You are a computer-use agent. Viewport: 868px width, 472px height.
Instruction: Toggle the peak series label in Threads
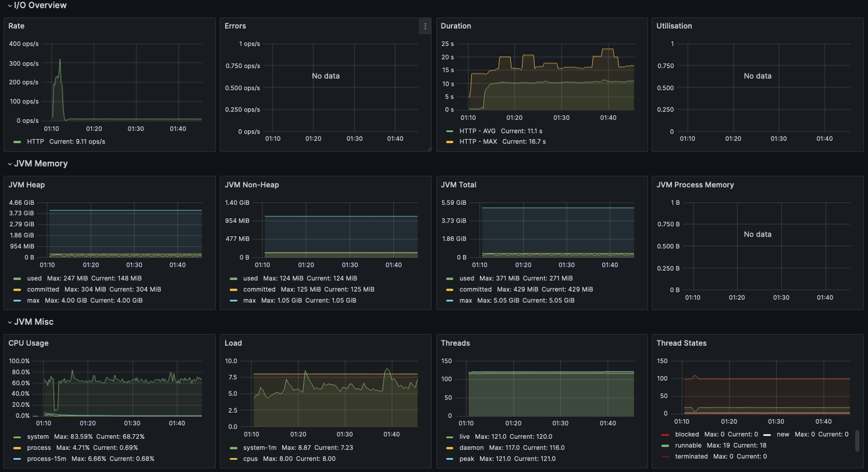point(467,459)
